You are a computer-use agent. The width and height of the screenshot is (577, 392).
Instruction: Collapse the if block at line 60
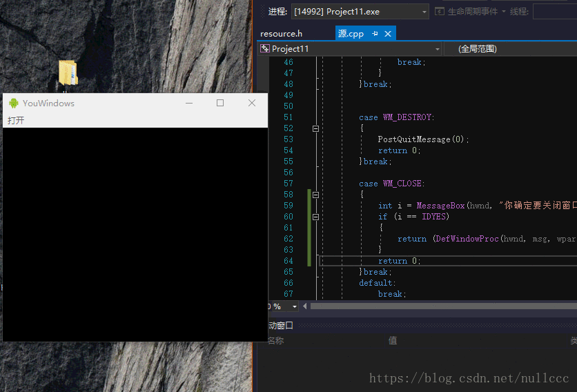pyautogui.click(x=315, y=217)
